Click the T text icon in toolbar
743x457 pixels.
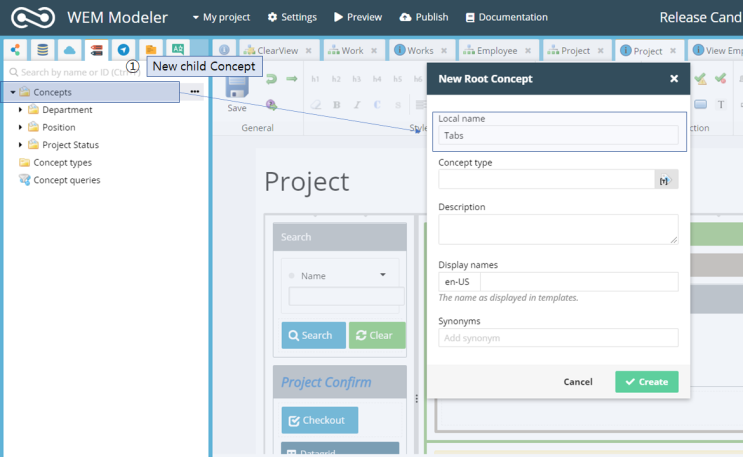point(721,105)
